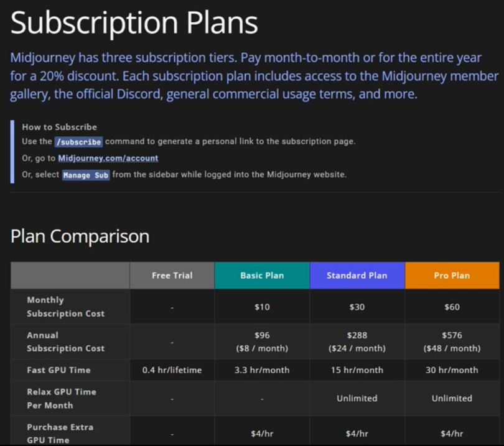Select the Free Trial column header
The width and height of the screenshot is (504, 446).
coord(172,276)
